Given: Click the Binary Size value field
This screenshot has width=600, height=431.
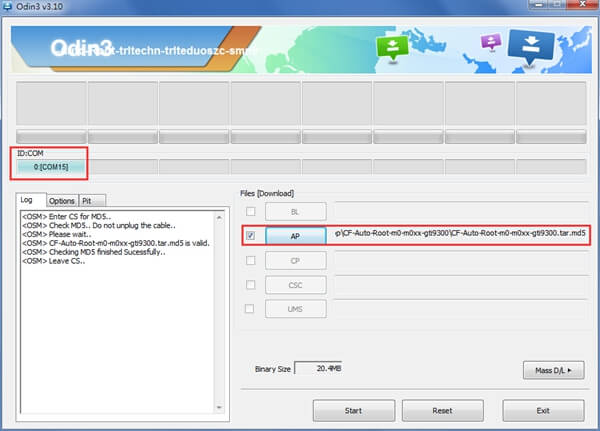Looking at the screenshot, I should 318,369.
